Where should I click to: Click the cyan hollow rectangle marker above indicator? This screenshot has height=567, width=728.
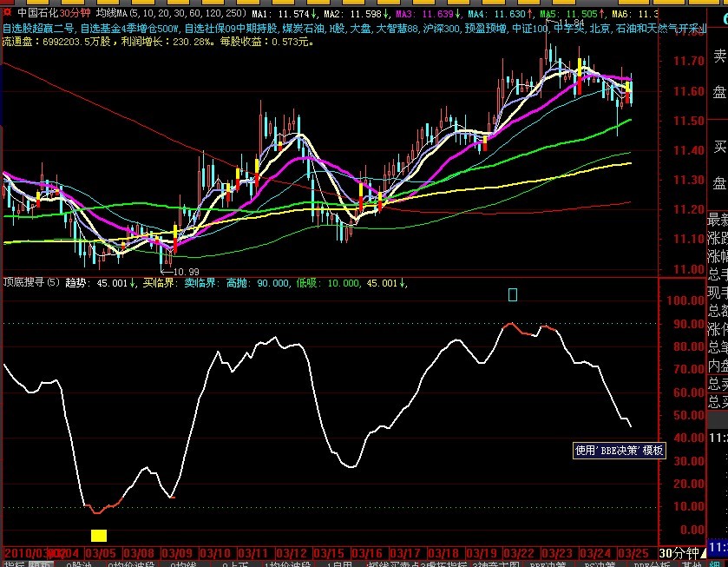click(513, 294)
